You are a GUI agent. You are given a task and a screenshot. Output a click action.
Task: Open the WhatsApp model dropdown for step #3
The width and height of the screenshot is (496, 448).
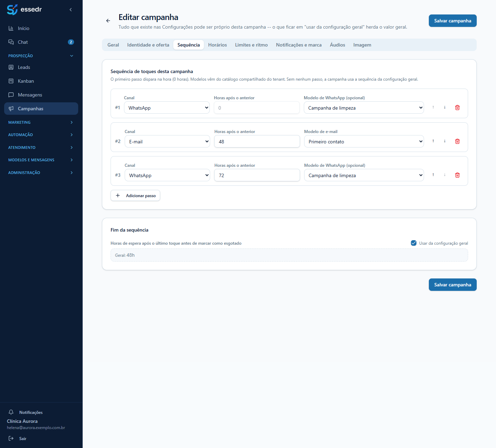point(364,175)
